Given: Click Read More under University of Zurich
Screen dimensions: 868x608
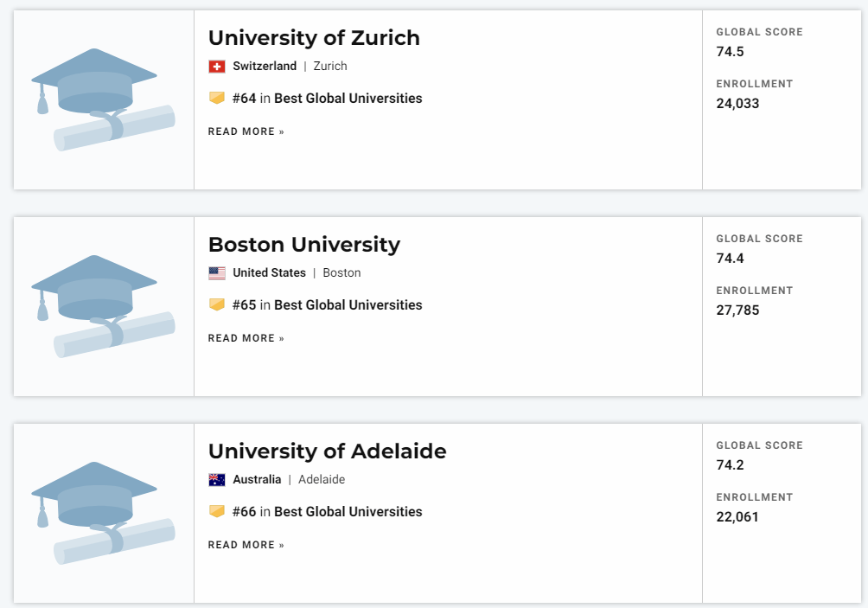Looking at the screenshot, I should 246,131.
